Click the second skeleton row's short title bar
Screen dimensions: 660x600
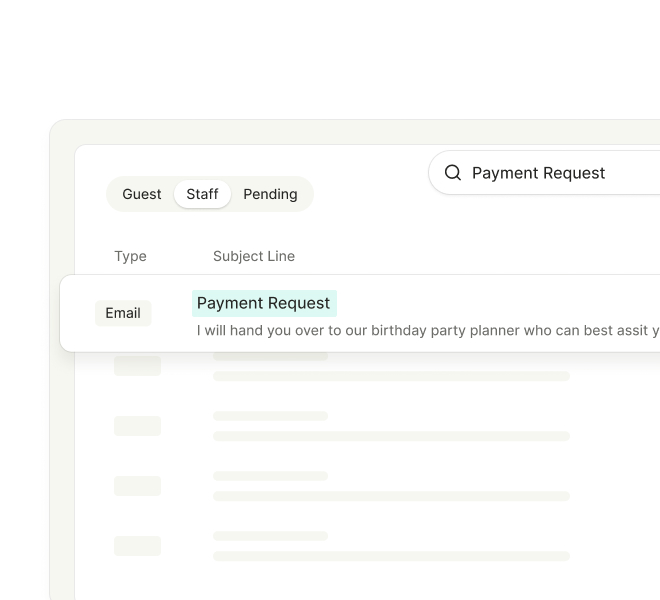270,416
